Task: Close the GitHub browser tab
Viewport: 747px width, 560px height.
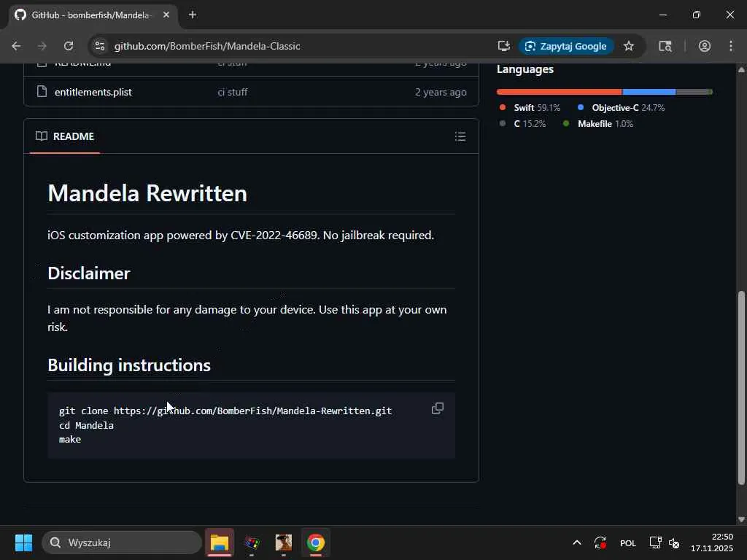Action: (166, 15)
